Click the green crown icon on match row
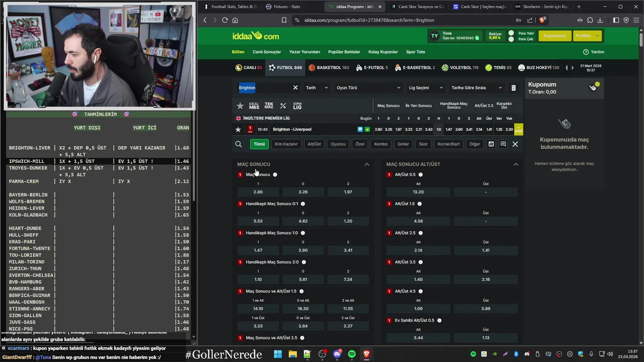Screen dimensions: 644x362 point(367,129)
